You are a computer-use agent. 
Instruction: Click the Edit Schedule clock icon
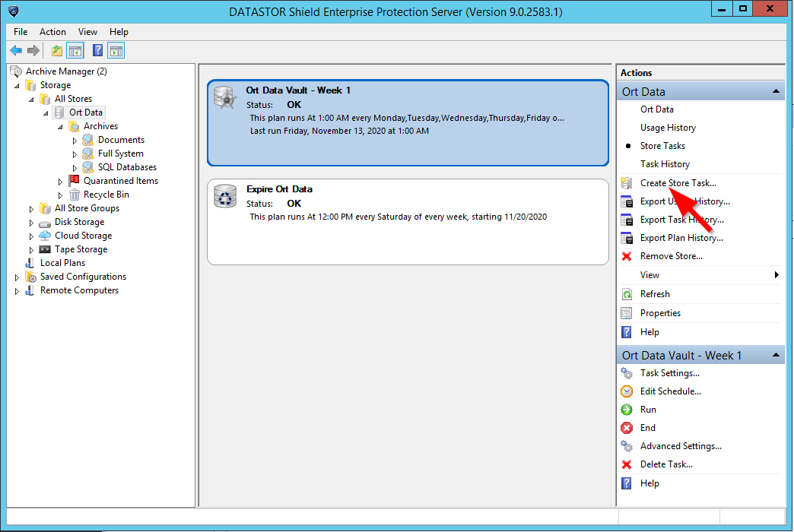tap(627, 391)
